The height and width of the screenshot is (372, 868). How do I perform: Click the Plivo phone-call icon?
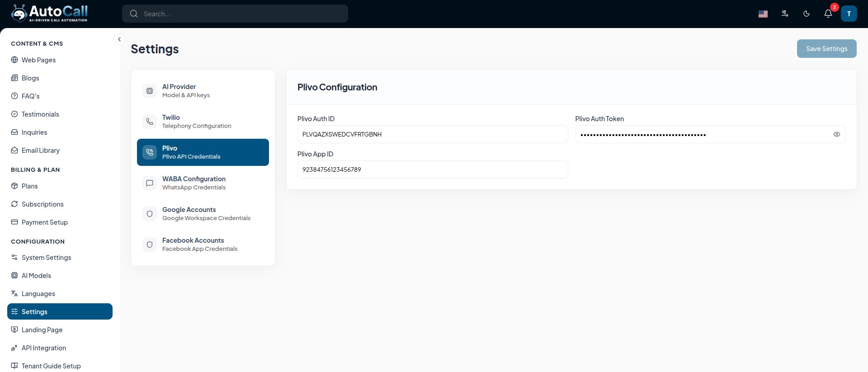tap(150, 152)
